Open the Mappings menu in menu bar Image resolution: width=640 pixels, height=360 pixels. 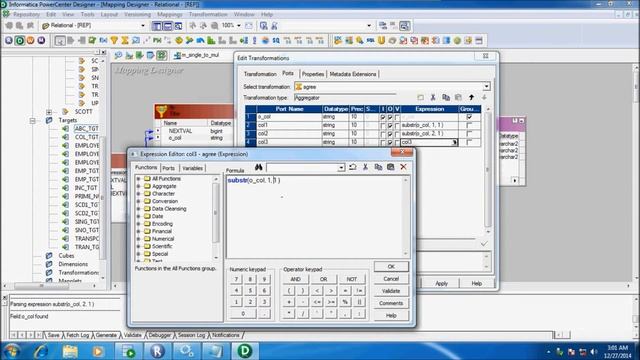point(170,14)
